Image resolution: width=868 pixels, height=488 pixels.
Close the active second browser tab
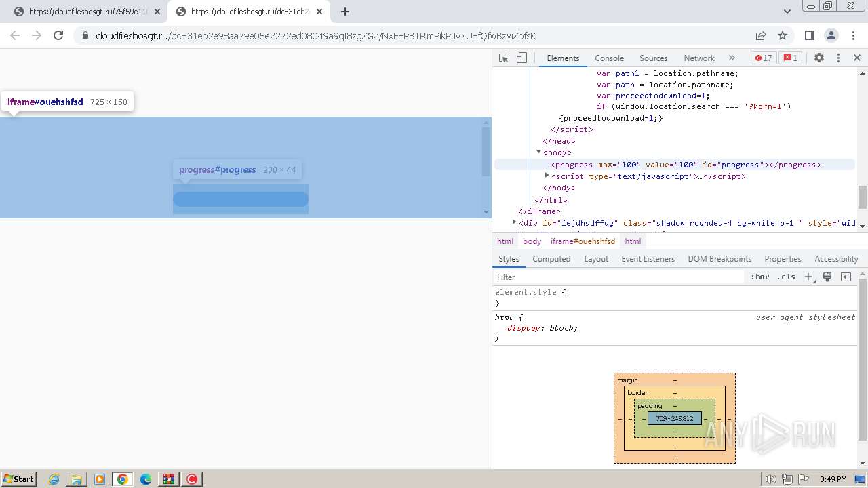coord(319,12)
